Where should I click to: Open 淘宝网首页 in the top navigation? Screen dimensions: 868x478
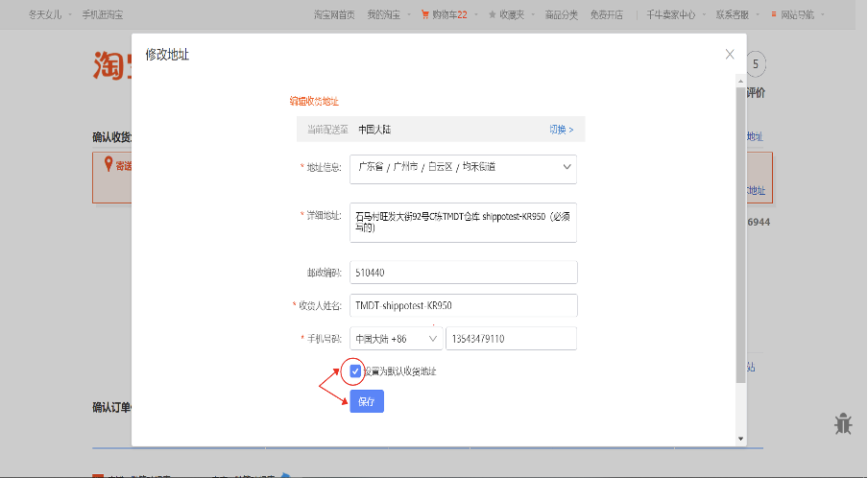coord(334,14)
